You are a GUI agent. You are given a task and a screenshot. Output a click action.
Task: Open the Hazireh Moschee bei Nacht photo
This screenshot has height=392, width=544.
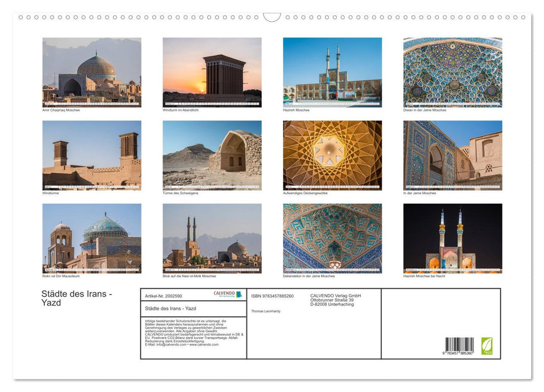(452, 238)
